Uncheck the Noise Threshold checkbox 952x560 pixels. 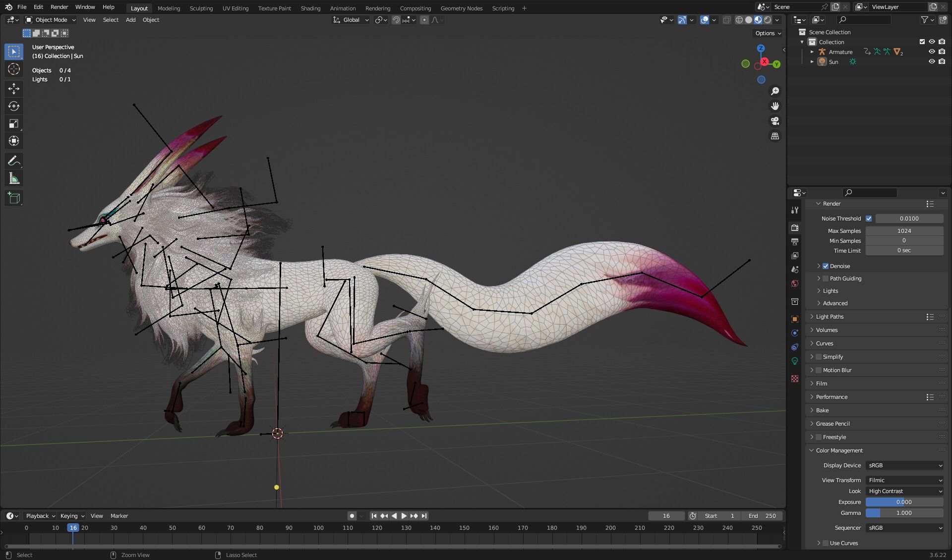point(869,219)
